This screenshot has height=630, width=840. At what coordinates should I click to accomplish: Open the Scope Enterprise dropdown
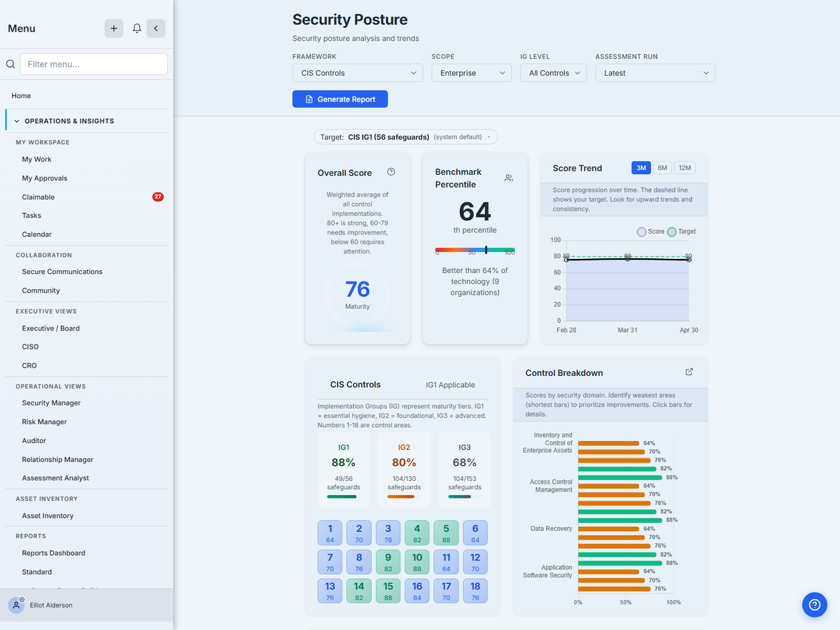[472, 73]
